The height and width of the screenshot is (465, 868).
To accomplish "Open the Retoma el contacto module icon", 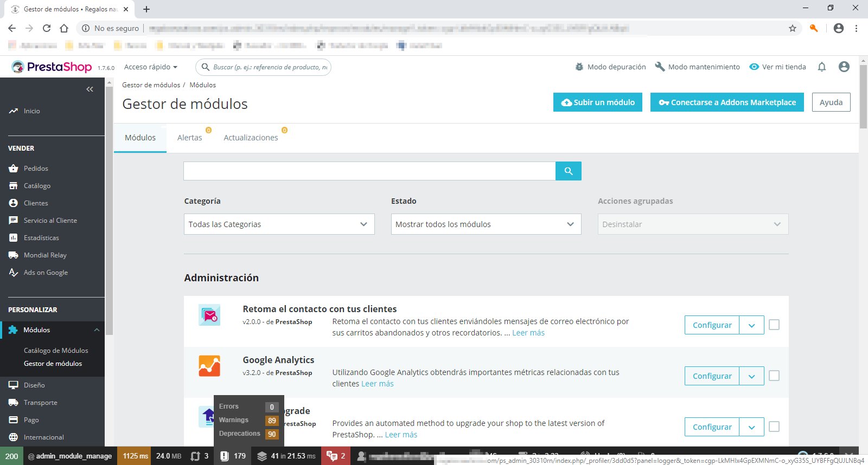I will [209, 315].
